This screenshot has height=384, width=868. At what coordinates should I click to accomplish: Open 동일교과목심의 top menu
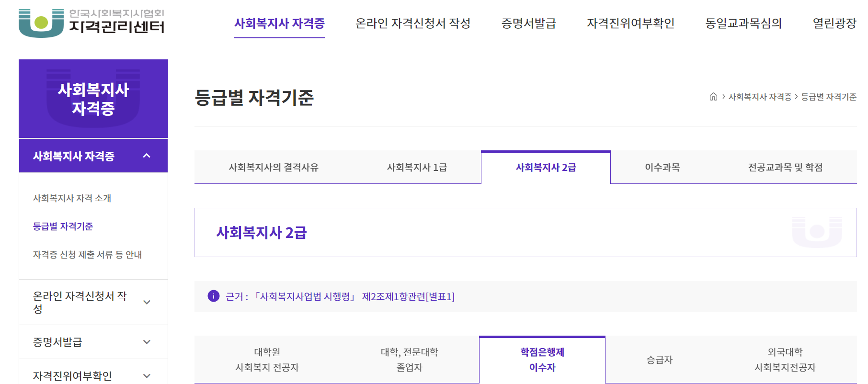coord(743,23)
